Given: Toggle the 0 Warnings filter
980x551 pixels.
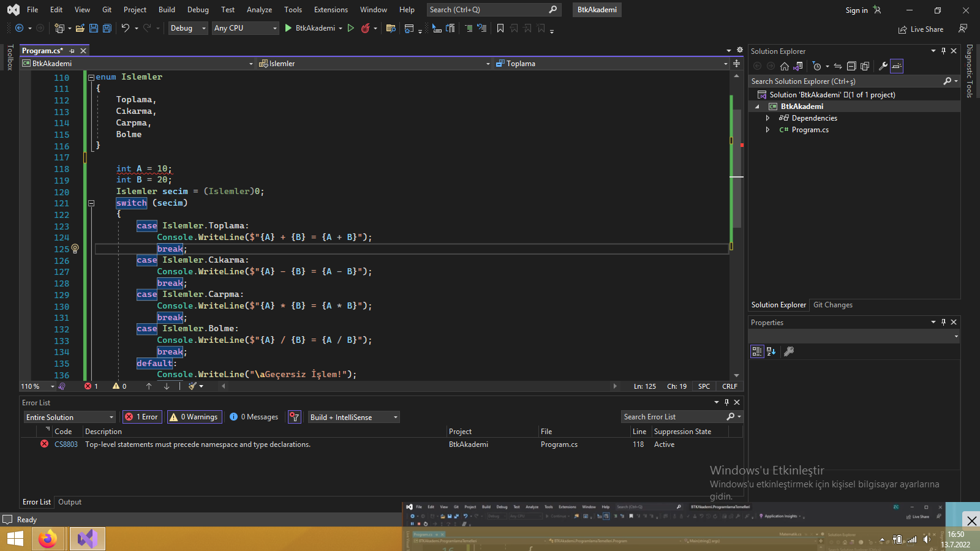Looking at the screenshot, I should coord(194,417).
